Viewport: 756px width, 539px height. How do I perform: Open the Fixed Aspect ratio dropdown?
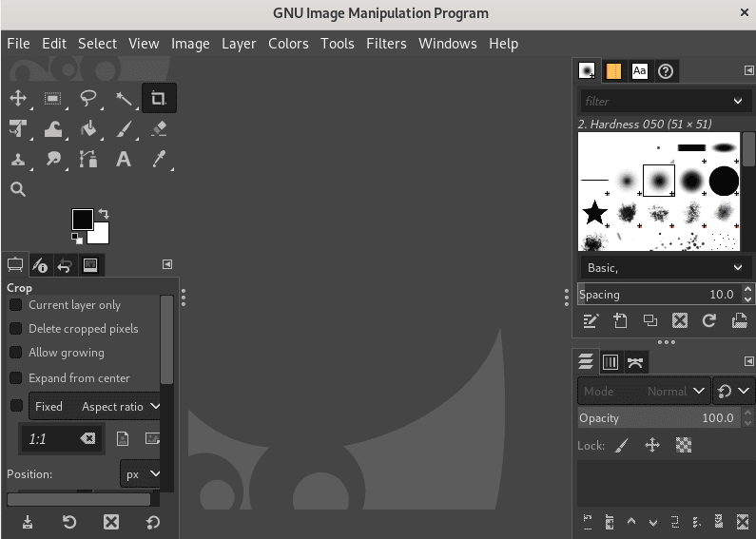coord(95,406)
